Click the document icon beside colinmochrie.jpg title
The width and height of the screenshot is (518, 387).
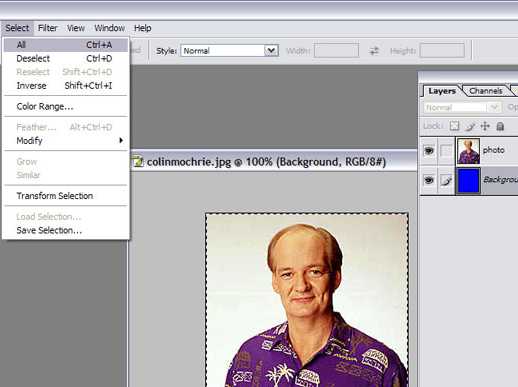point(138,162)
